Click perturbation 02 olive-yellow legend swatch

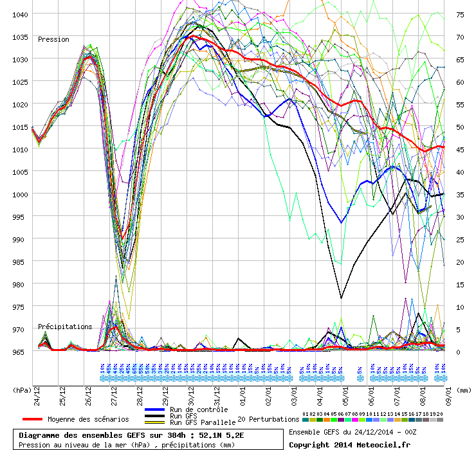click(x=313, y=420)
